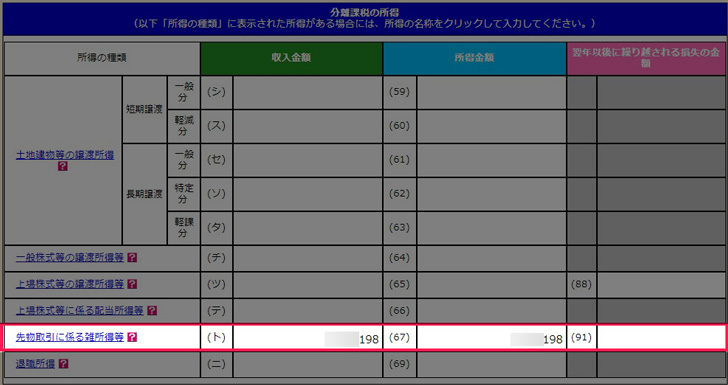The height and width of the screenshot is (385, 728).
Task: Open the 一般株式等の譲渡所得等 link
Action: coord(70,257)
